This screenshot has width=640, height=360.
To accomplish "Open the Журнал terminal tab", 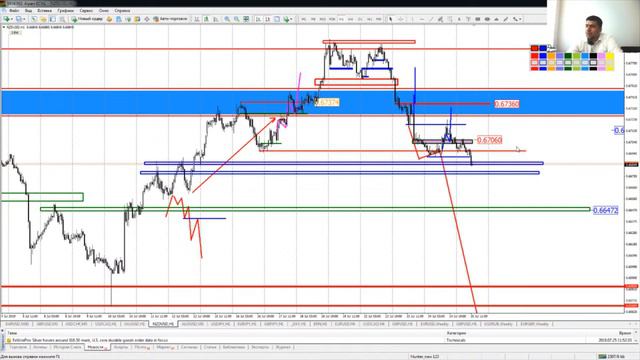I will click(x=283, y=347).
